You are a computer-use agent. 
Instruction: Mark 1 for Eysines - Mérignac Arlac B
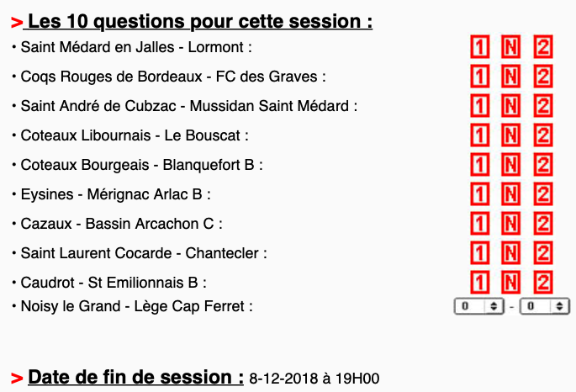(x=478, y=194)
